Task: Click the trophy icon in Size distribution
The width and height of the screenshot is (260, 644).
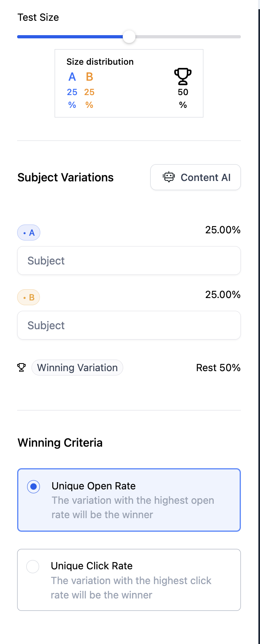Action: point(183,76)
